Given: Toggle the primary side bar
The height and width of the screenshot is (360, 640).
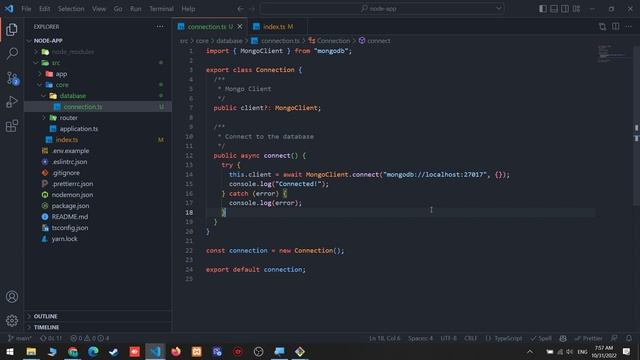Looking at the screenshot, I should pos(543,9).
